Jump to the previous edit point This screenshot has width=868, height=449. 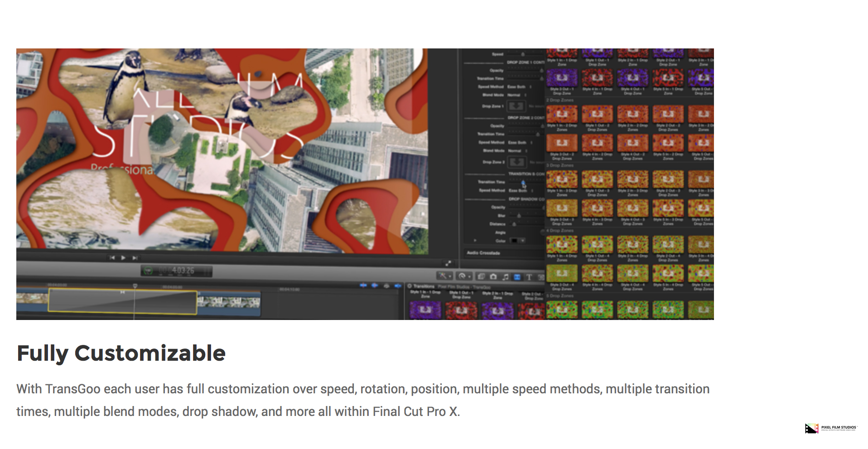click(x=112, y=258)
